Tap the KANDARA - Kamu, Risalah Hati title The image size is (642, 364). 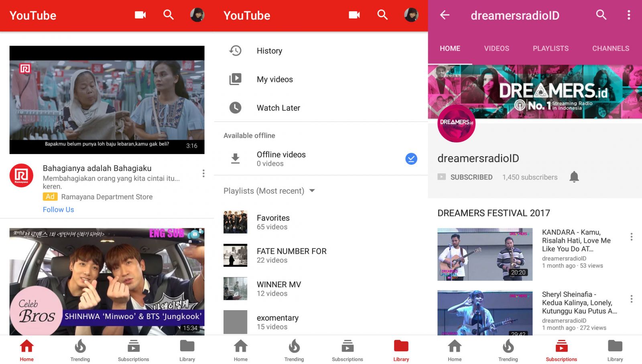point(576,240)
